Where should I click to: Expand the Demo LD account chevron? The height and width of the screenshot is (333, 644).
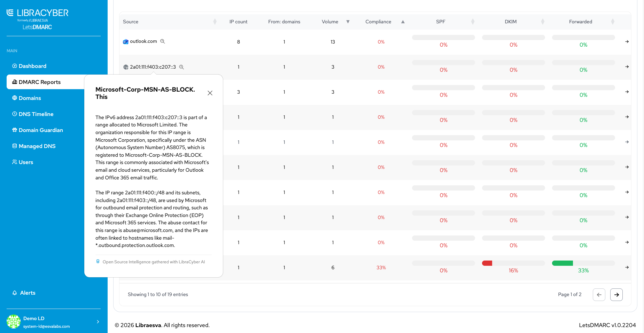(98, 322)
